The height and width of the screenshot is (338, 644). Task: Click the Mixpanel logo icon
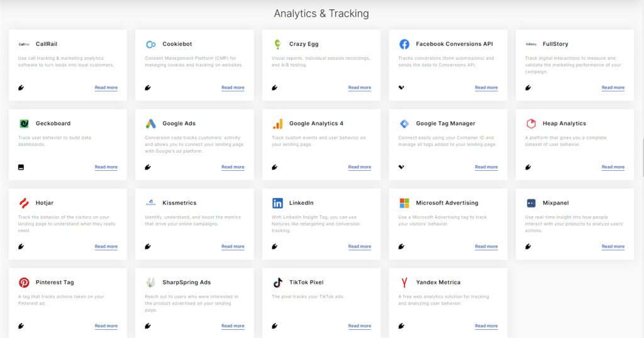click(x=531, y=203)
